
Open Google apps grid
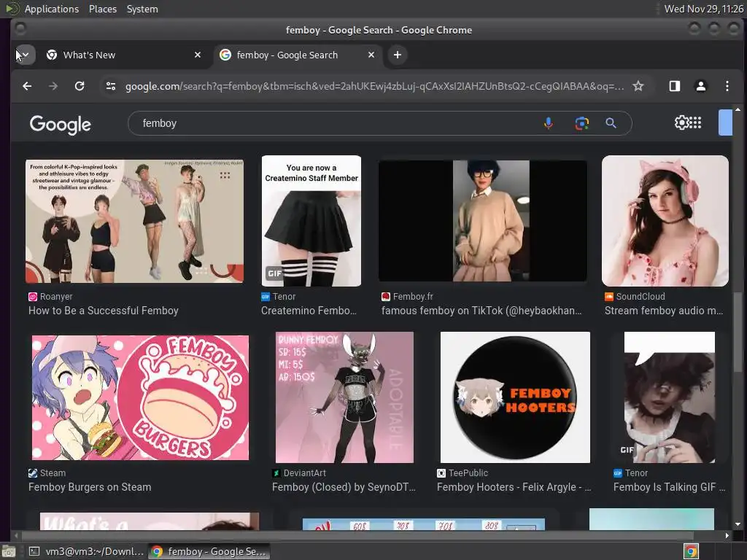(695, 122)
